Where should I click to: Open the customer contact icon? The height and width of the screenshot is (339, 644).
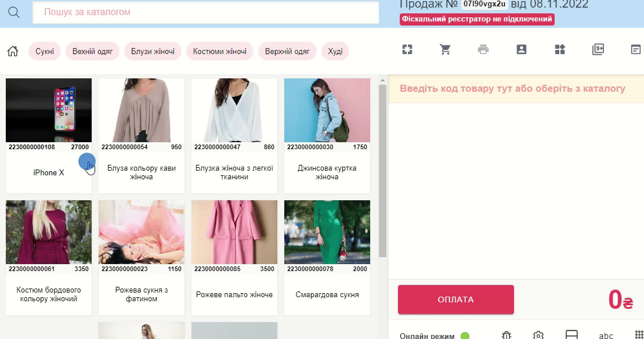522,50
